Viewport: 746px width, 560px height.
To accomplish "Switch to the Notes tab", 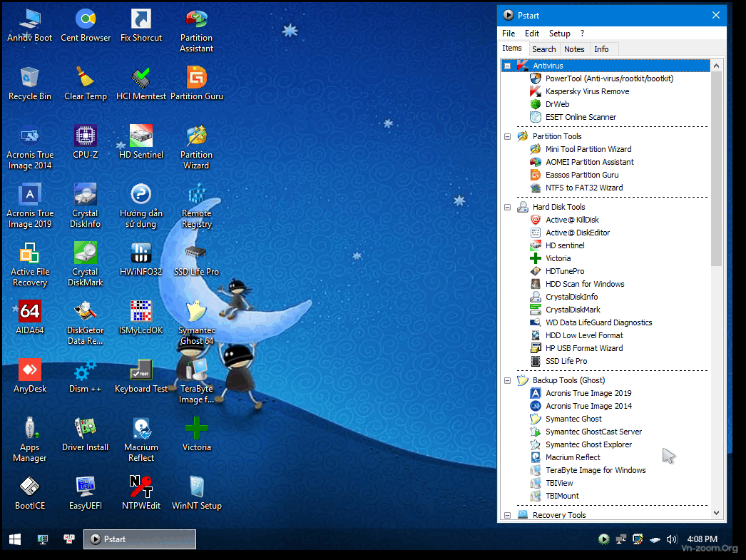I will click(x=574, y=49).
